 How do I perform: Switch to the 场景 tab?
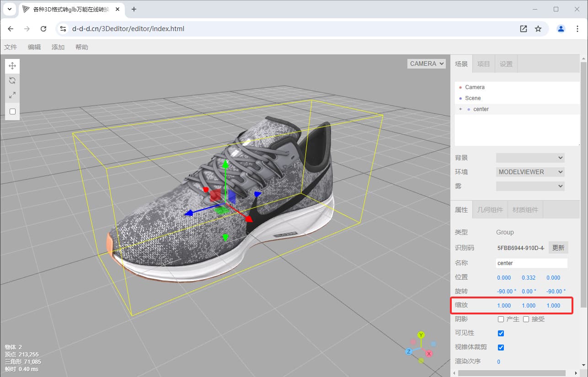461,64
